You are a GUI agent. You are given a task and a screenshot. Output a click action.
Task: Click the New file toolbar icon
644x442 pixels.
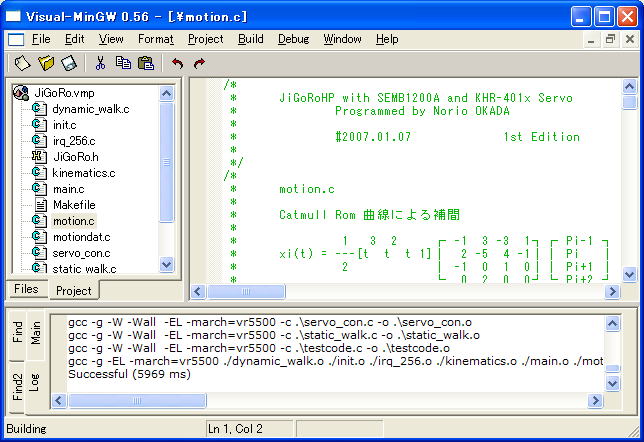[x=22, y=63]
